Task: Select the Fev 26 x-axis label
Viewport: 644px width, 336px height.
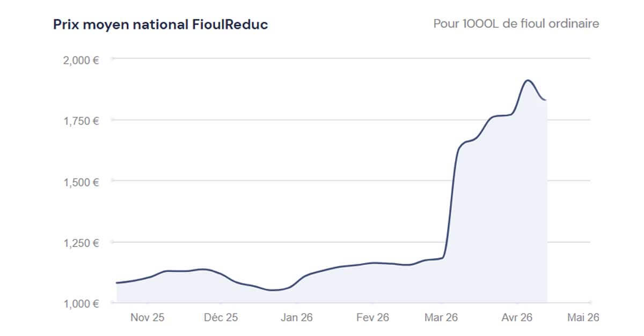Action: pos(373,318)
